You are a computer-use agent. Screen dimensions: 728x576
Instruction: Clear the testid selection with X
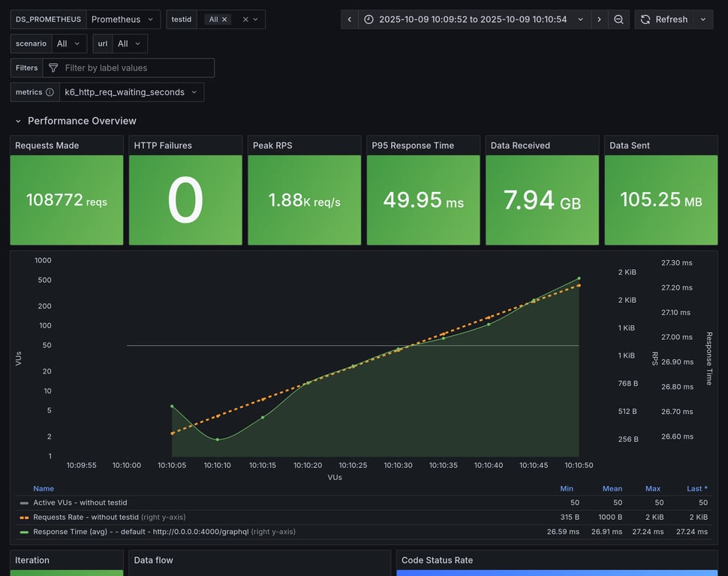click(245, 19)
